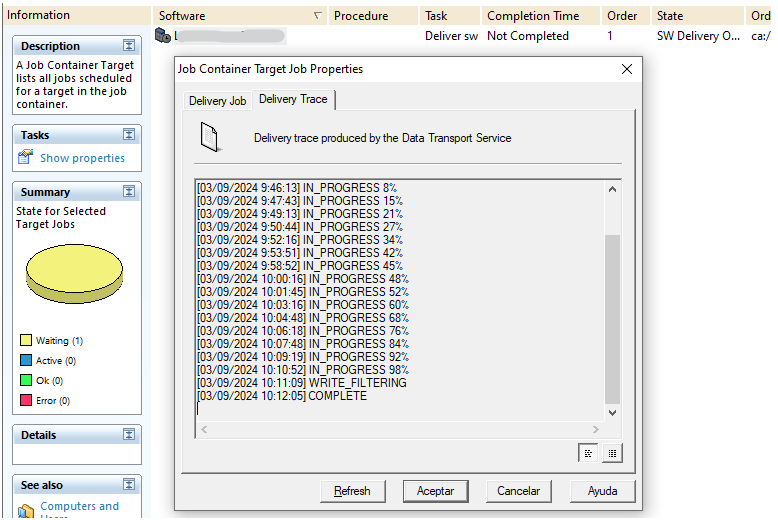The width and height of the screenshot is (778, 520).
Task: Click the right grid view mode icon
Action: [x=612, y=453]
